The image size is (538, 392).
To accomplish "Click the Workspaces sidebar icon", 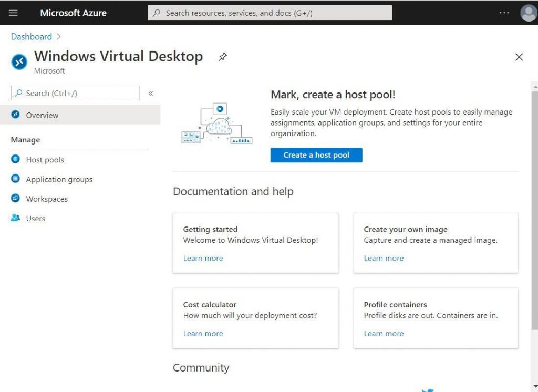I will 16,199.
